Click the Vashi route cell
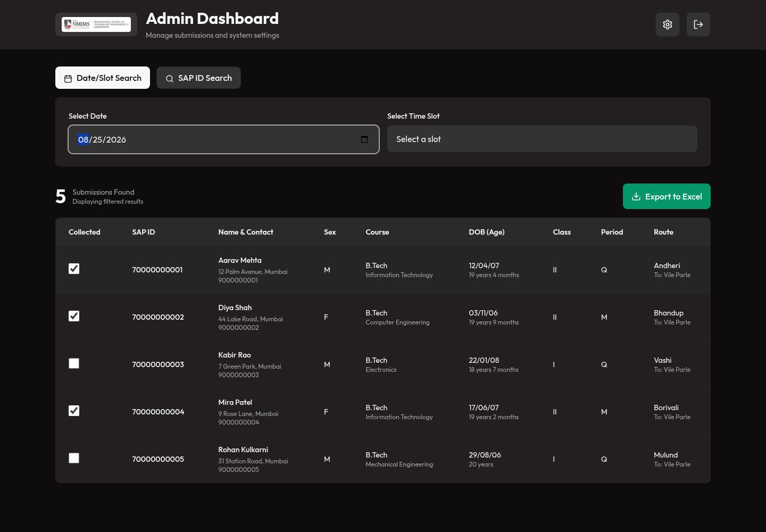 pos(672,364)
